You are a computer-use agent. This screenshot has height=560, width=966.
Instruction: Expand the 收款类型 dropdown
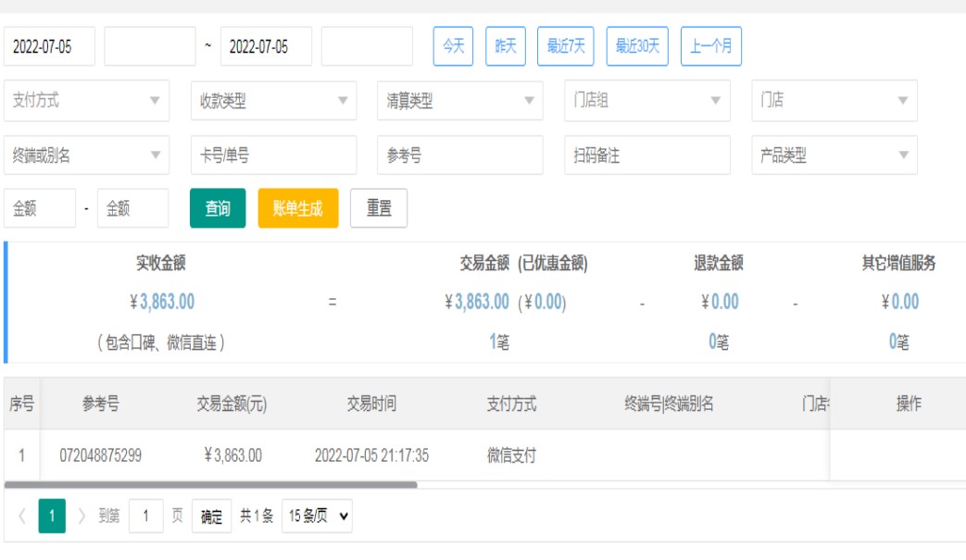point(273,101)
